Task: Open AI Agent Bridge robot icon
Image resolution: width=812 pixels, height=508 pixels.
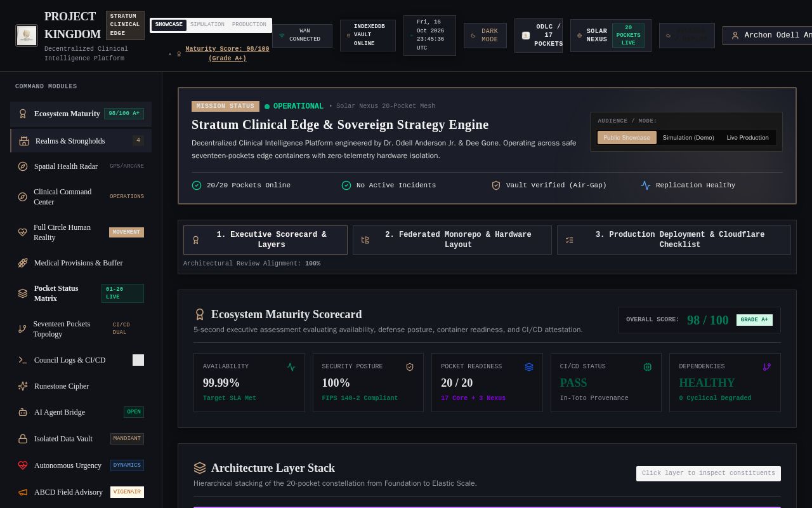Action: coord(23,412)
